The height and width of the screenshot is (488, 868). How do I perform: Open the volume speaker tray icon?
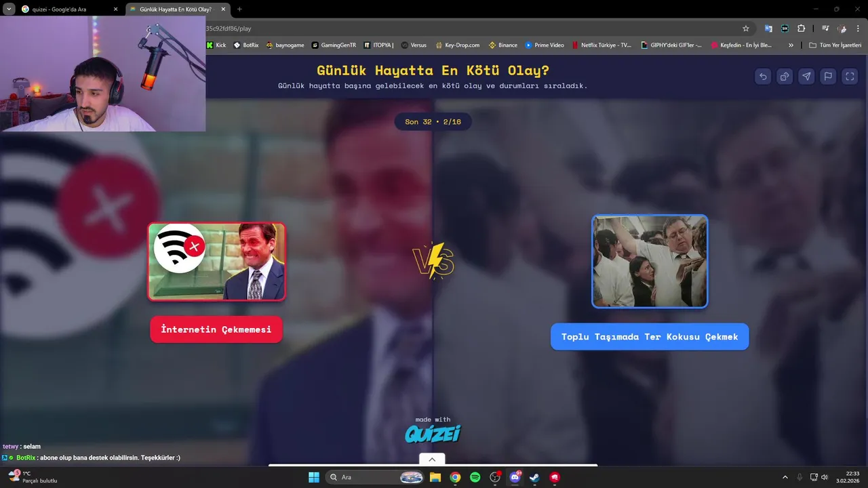point(825,477)
